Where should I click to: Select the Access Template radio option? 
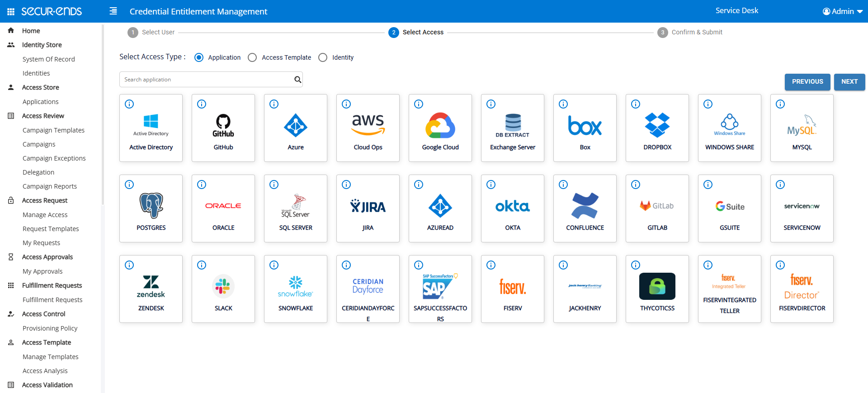pyautogui.click(x=252, y=57)
